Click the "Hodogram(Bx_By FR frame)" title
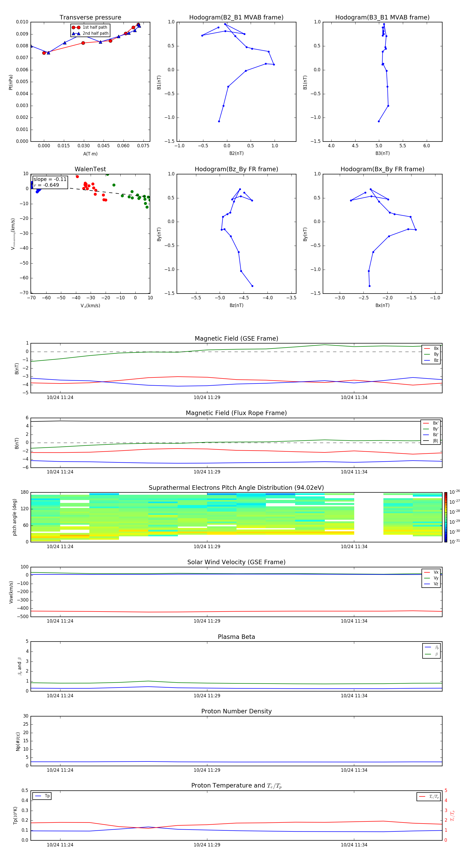 382,169
